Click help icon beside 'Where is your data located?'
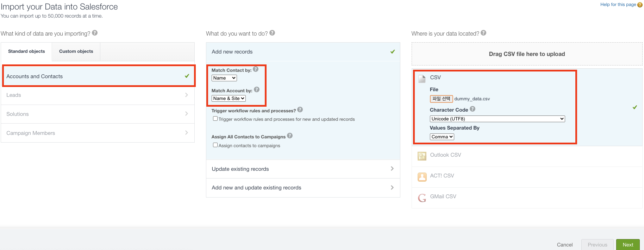The width and height of the screenshot is (644, 250). pos(483,33)
